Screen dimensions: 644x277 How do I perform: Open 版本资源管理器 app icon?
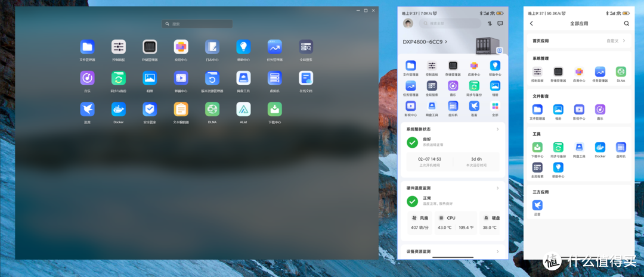click(x=212, y=78)
